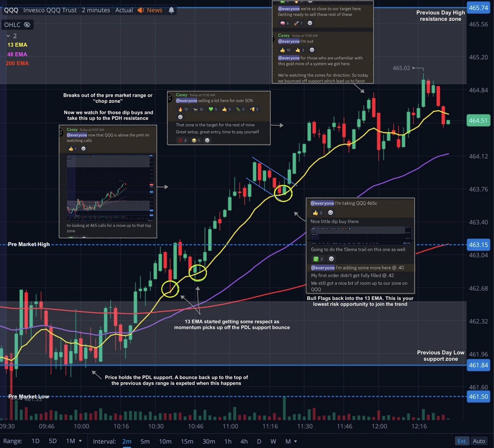Click the 461.50 pre market low price tag

click(x=478, y=397)
